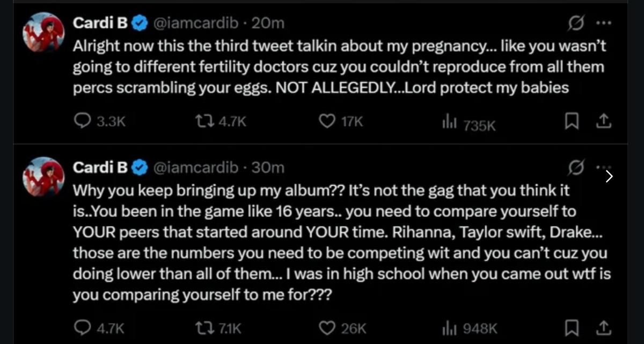Reply to the album tweet
The height and width of the screenshot is (344, 644).
pos(82,327)
